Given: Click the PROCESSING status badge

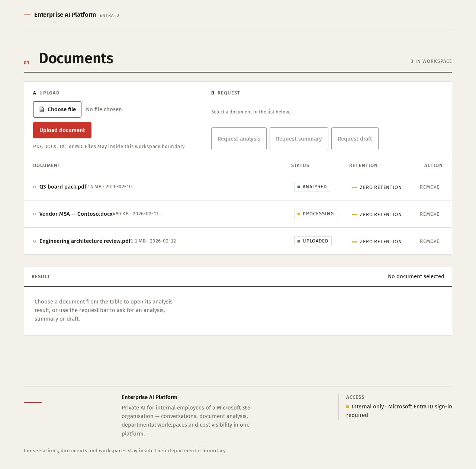Looking at the screenshot, I should (316, 214).
